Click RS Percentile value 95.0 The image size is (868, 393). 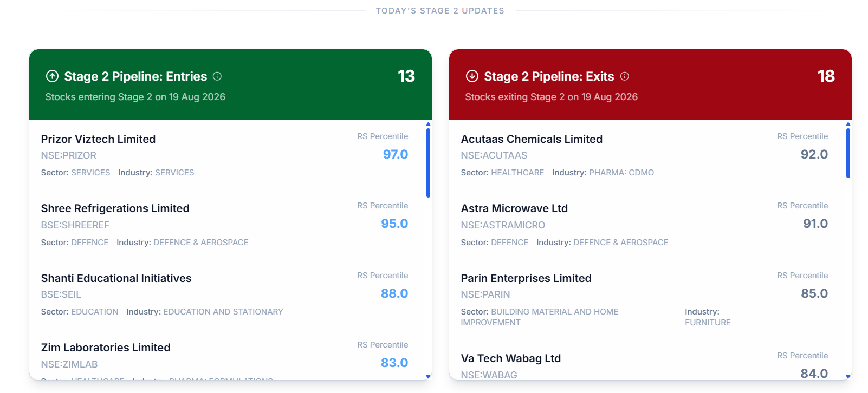click(394, 224)
